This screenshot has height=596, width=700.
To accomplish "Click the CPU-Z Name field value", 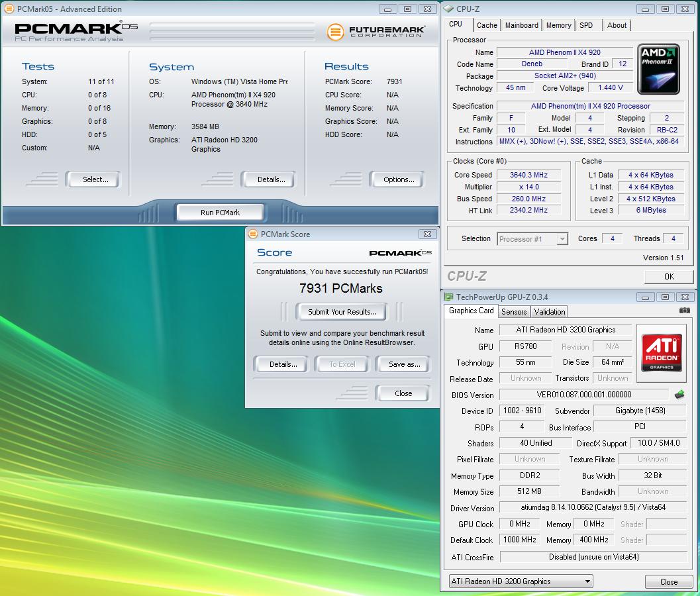I will [x=565, y=52].
